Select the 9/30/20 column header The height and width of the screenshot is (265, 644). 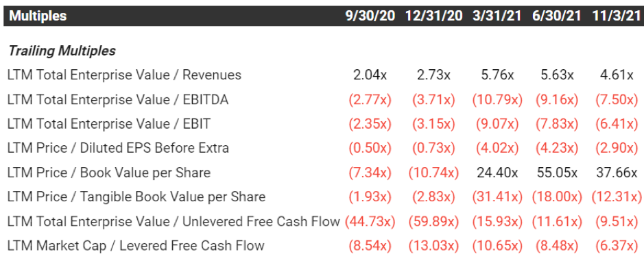[370, 16]
